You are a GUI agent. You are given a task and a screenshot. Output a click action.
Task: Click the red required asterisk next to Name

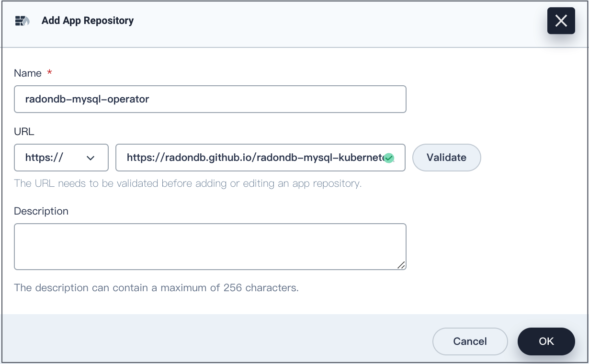[x=49, y=73]
